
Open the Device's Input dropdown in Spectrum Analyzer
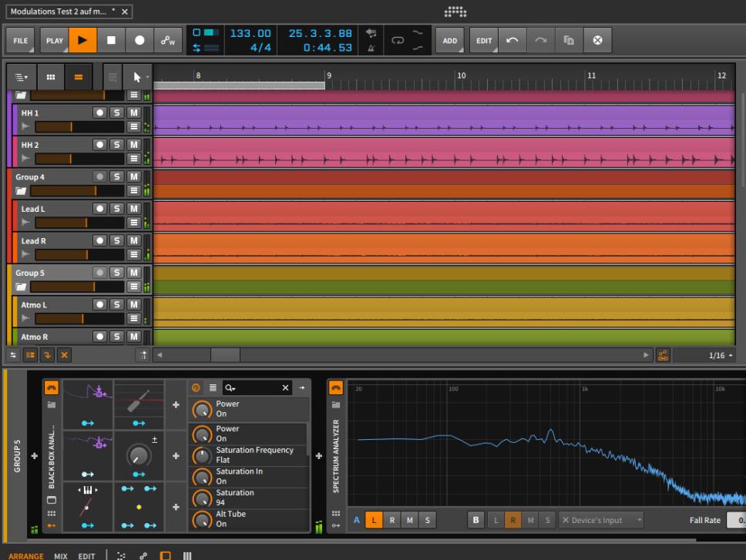[x=600, y=520]
